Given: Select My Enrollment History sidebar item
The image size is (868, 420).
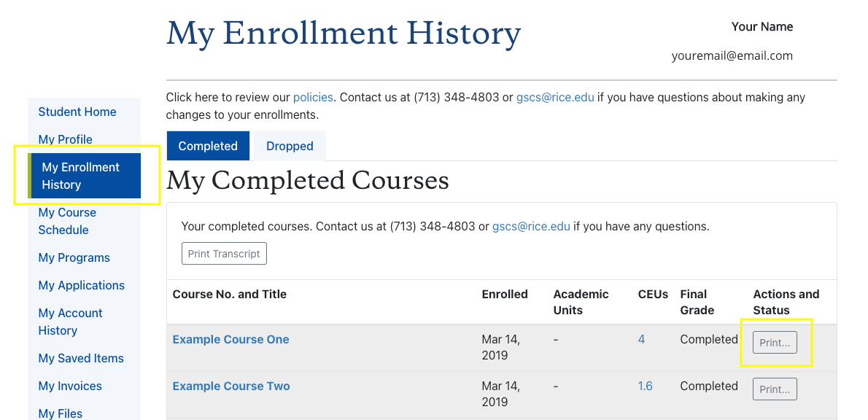Looking at the screenshot, I should click(80, 176).
